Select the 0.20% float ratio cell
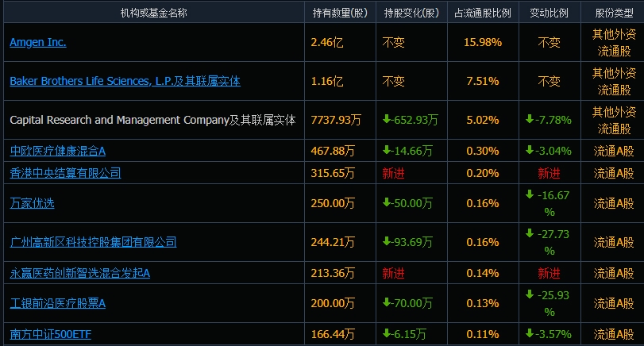This screenshot has width=644, height=346. tap(483, 173)
